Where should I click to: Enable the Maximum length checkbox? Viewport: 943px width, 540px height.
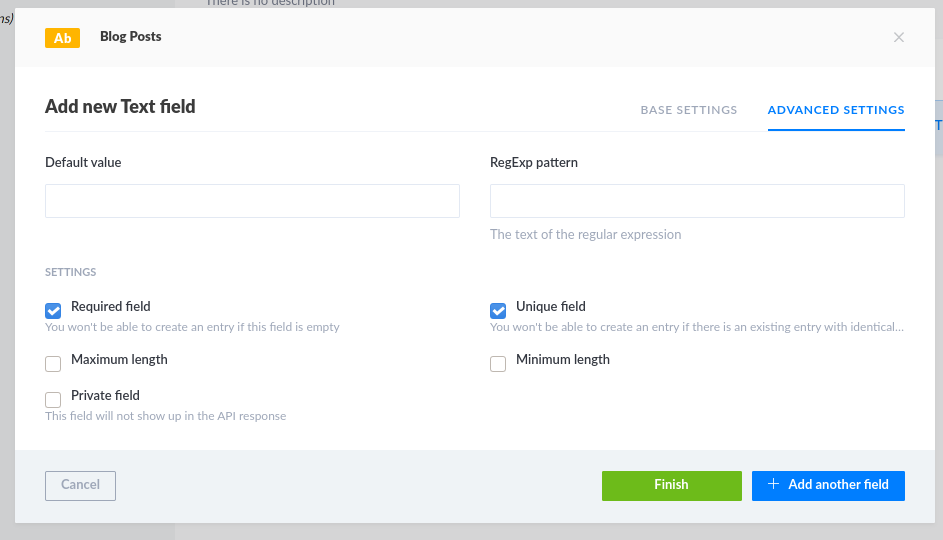pyautogui.click(x=53, y=364)
